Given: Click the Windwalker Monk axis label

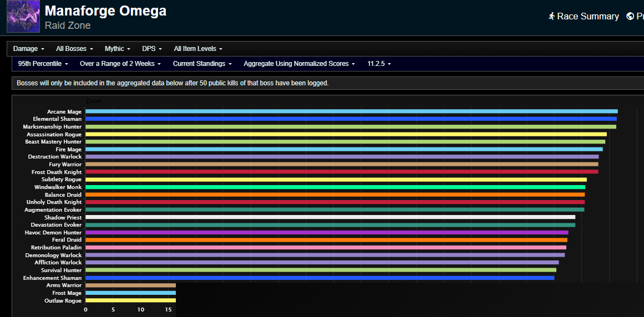Looking at the screenshot, I should [x=58, y=187].
